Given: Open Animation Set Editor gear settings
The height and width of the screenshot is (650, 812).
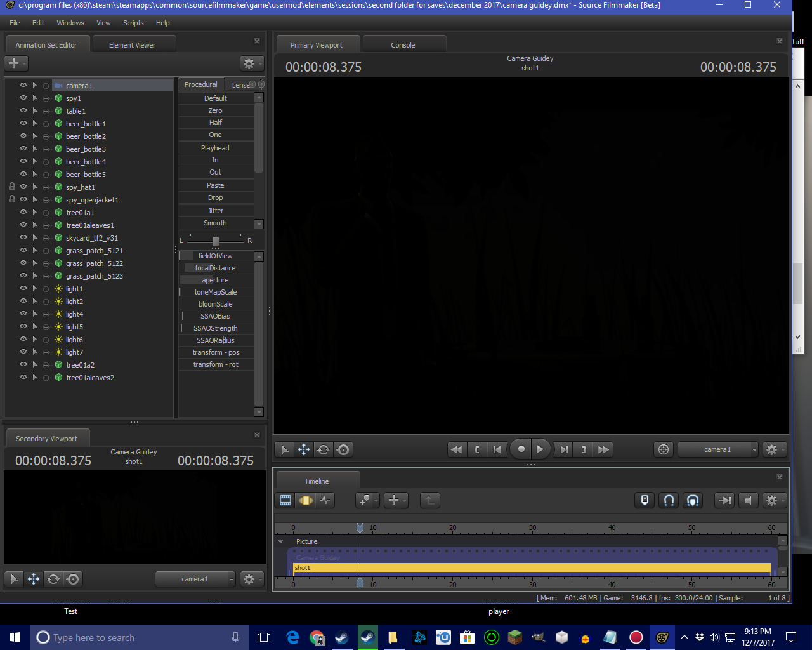Looking at the screenshot, I should [251, 63].
